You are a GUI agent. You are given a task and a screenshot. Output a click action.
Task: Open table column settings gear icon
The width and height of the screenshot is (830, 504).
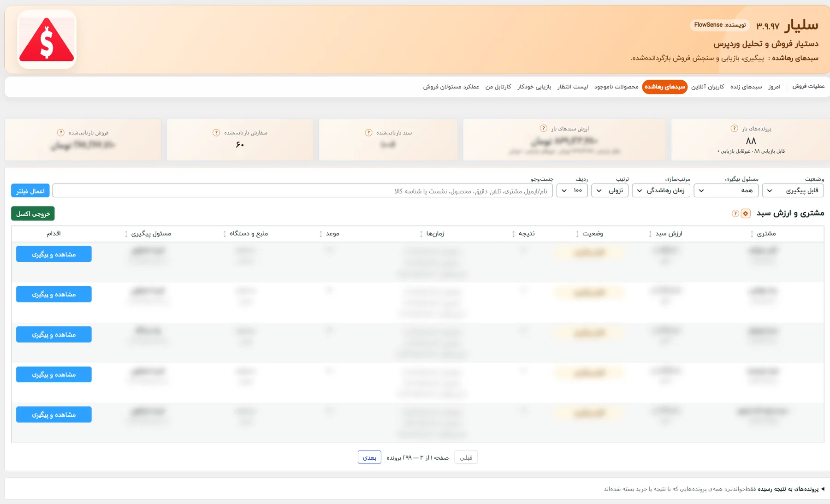click(x=746, y=213)
